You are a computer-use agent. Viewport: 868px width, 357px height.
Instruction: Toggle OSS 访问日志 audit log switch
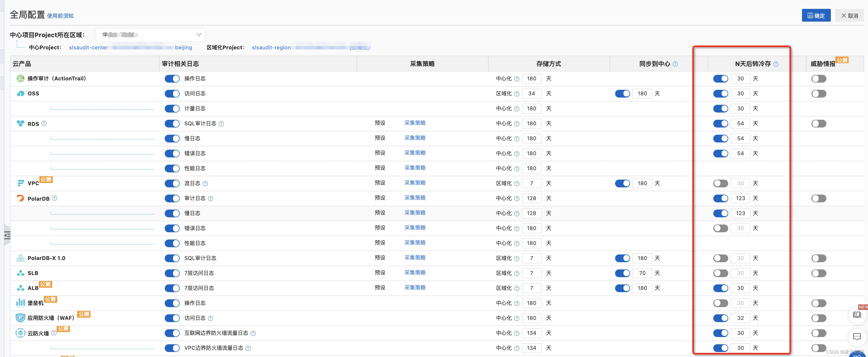tap(172, 94)
